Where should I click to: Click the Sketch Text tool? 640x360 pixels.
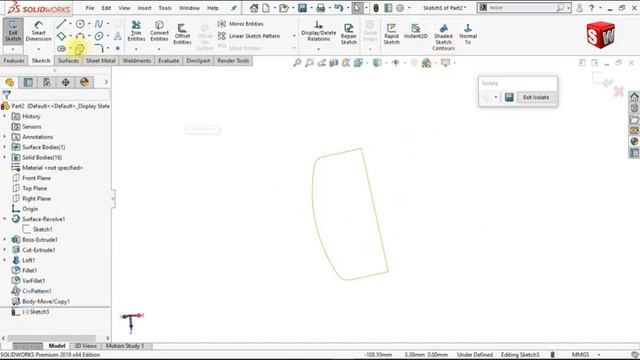118,36
